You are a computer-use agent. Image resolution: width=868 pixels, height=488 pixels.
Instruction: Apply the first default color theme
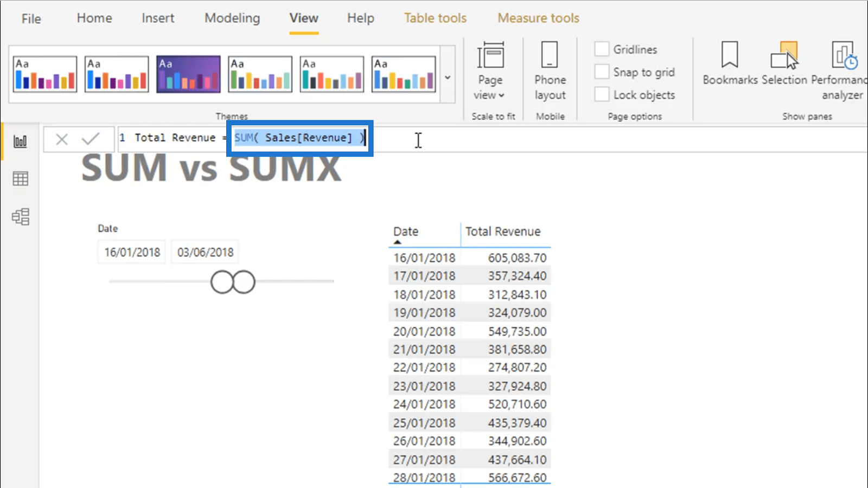[x=45, y=74]
